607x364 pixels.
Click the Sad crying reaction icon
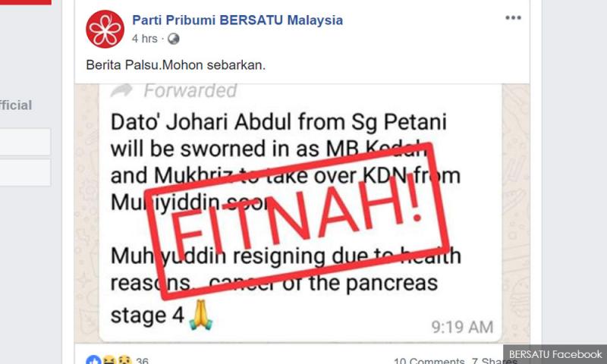pos(124,360)
